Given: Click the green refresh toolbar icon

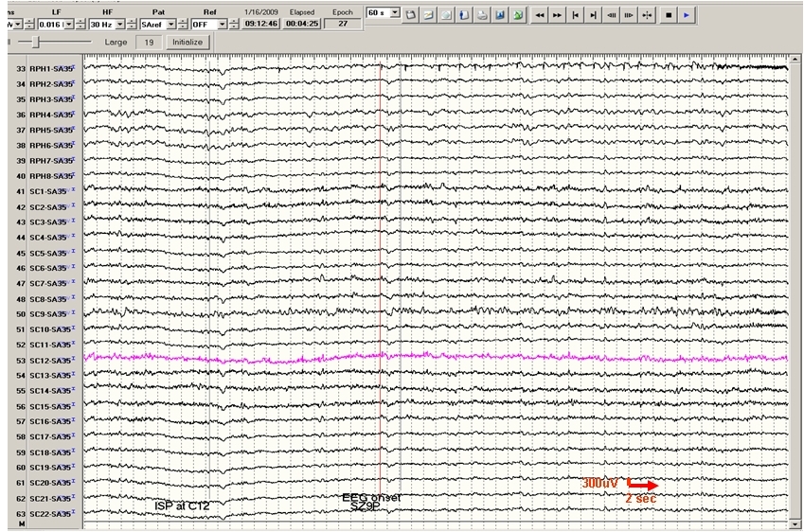Looking at the screenshot, I should [x=517, y=17].
